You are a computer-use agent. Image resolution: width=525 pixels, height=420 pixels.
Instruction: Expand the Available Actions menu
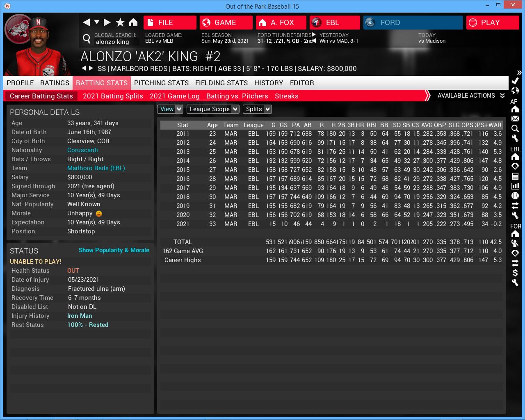470,96
